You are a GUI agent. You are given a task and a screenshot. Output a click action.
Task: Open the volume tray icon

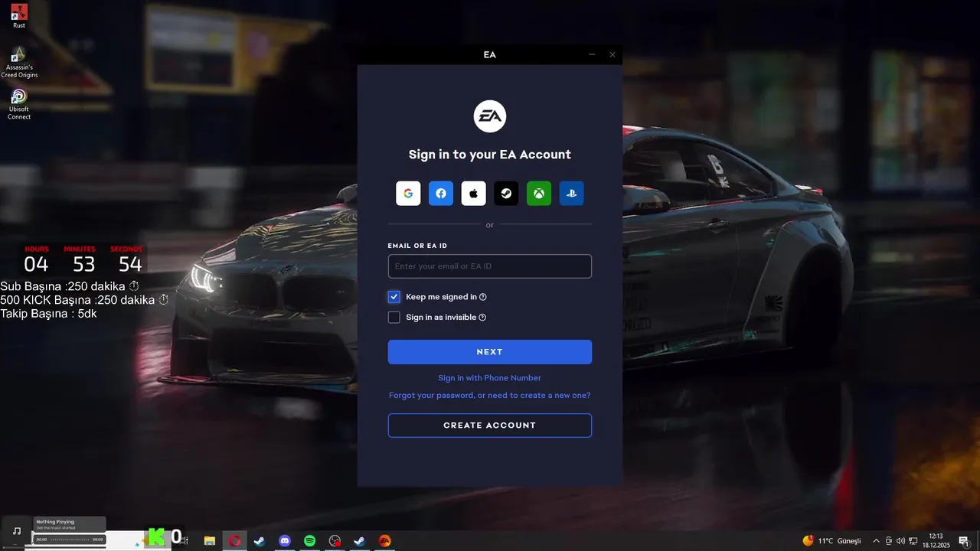click(x=900, y=541)
